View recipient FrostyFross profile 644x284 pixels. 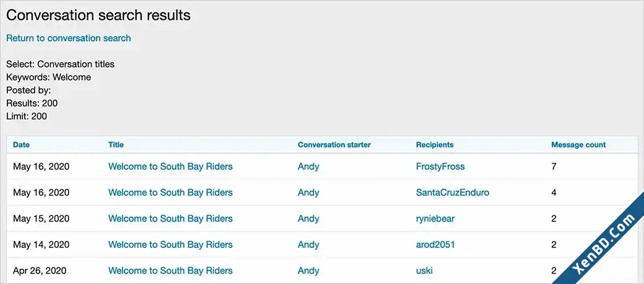(x=440, y=166)
